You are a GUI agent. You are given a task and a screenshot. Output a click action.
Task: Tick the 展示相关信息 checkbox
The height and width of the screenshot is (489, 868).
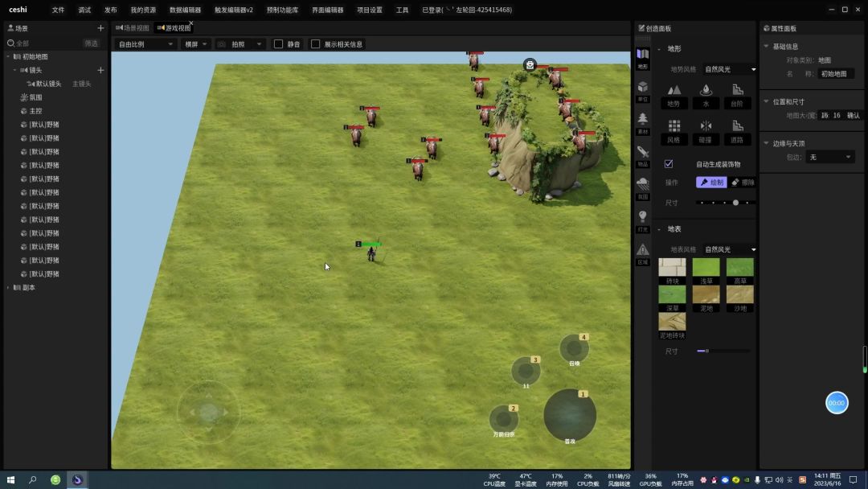[x=316, y=43]
